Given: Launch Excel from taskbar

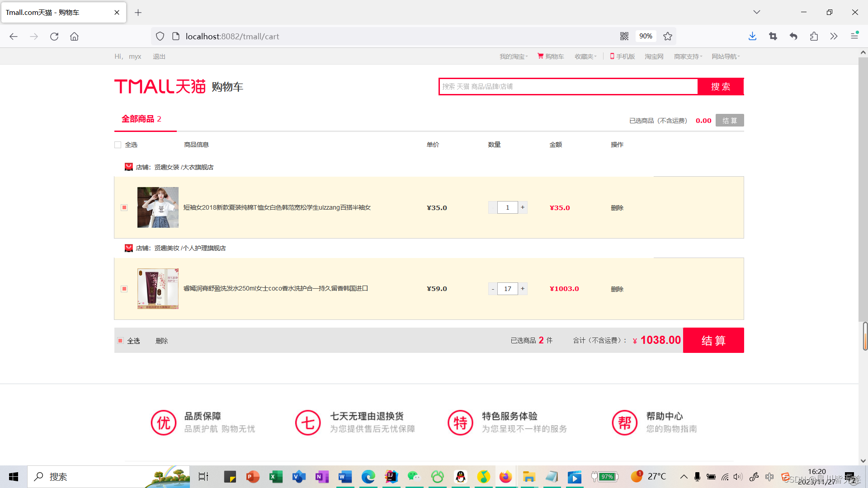Looking at the screenshot, I should 276,477.
